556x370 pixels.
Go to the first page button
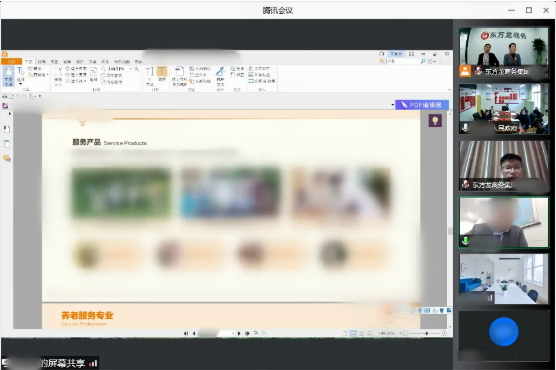point(186,333)
